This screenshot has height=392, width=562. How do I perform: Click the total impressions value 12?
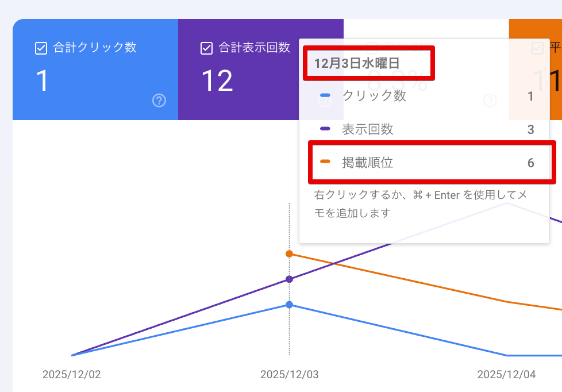(x=217, y=81)
